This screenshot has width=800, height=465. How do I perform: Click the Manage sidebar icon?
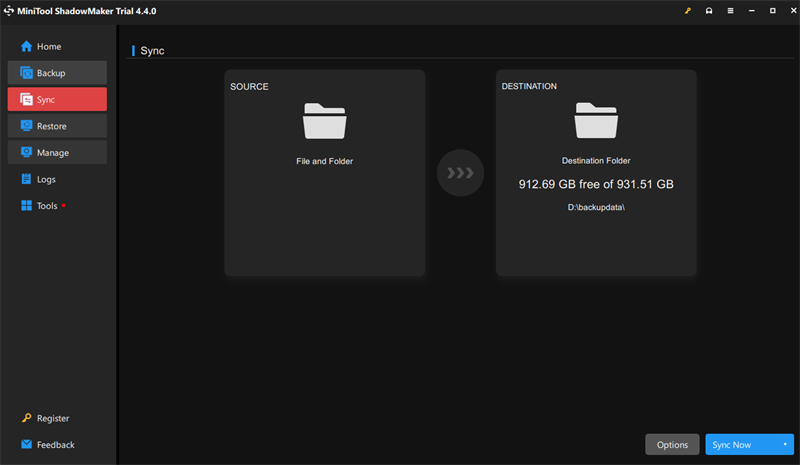[x=26, y=152]
